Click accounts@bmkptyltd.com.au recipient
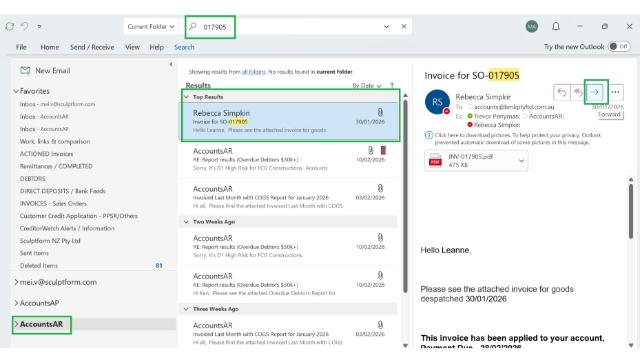 (513, 107)
